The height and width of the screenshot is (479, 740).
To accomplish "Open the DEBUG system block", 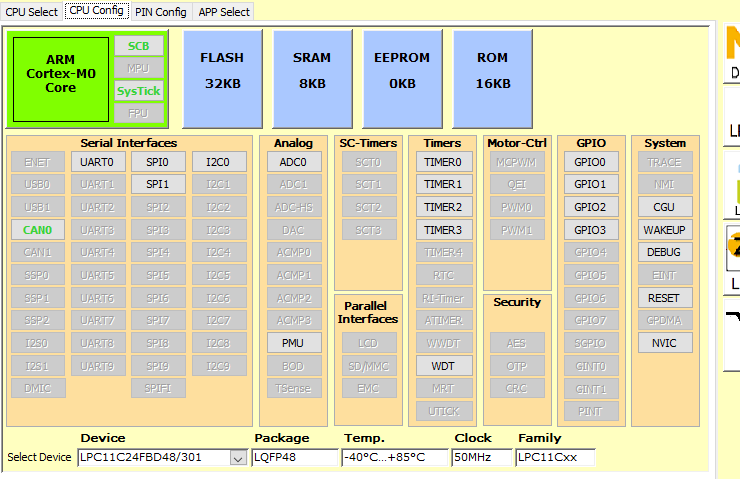I will (665, 252).
